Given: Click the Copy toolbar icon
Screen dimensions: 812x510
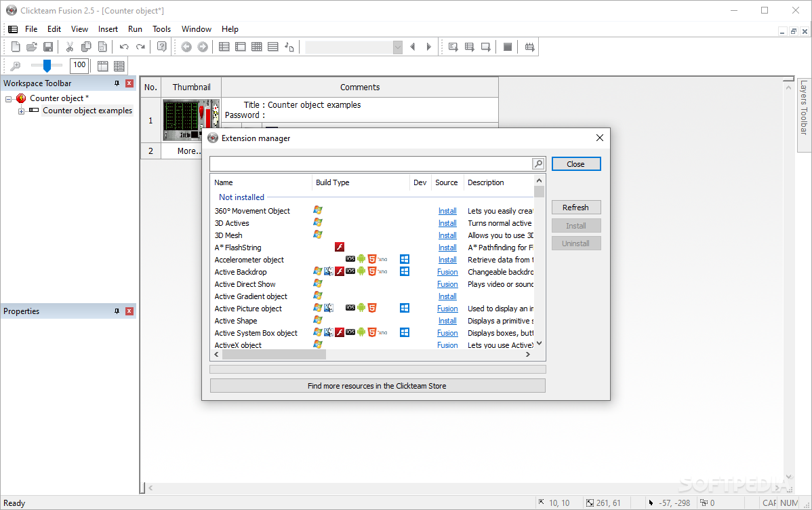Looking at the screenshot, I should tap(86, 47).
